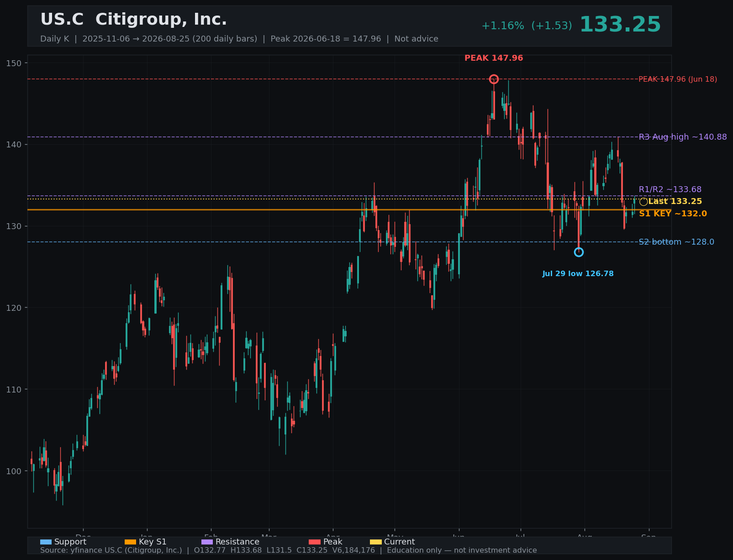Click the "Source: yfinance US.C (Citigroup, Inc.)" footer text

[x=111, y=550]
